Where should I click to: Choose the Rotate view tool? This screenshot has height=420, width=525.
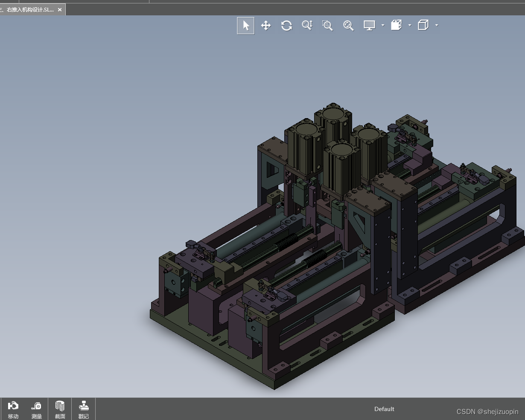click(286, 26)
